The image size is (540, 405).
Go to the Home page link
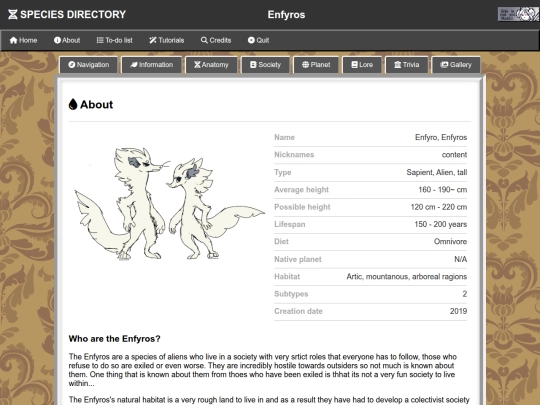coord(23,40)
